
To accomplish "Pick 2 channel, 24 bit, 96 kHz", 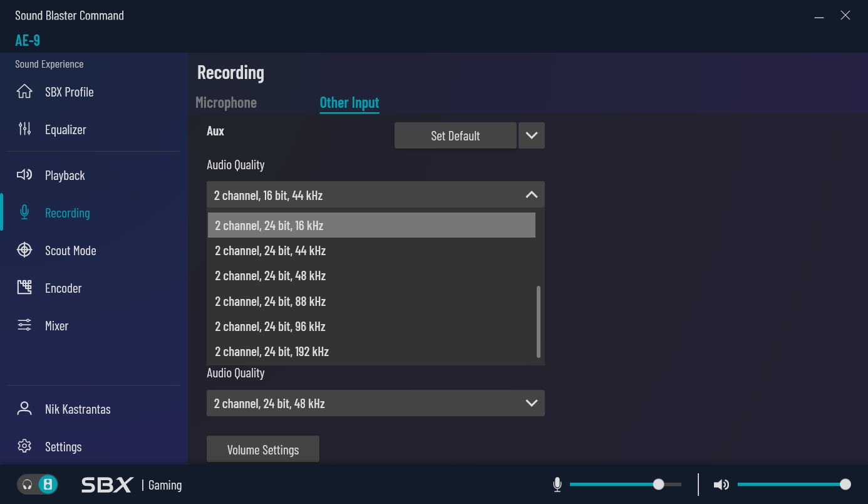I will 371,327.
